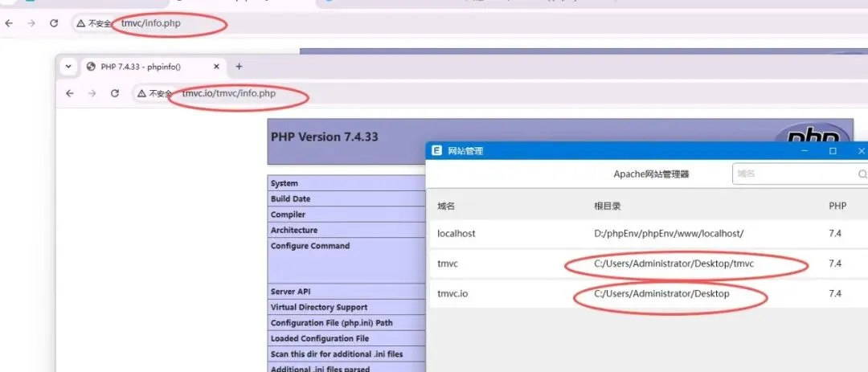This screenshot has height=372, width=868.
Task: Click 不安全 warning in inner browser address bar
Action: [x=155, y=93]
